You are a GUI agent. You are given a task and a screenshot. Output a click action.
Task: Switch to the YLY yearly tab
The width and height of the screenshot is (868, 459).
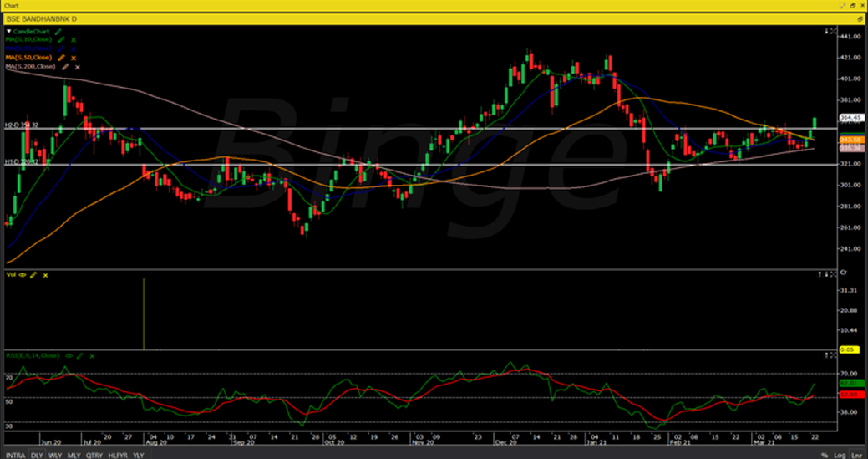[139, 455]
